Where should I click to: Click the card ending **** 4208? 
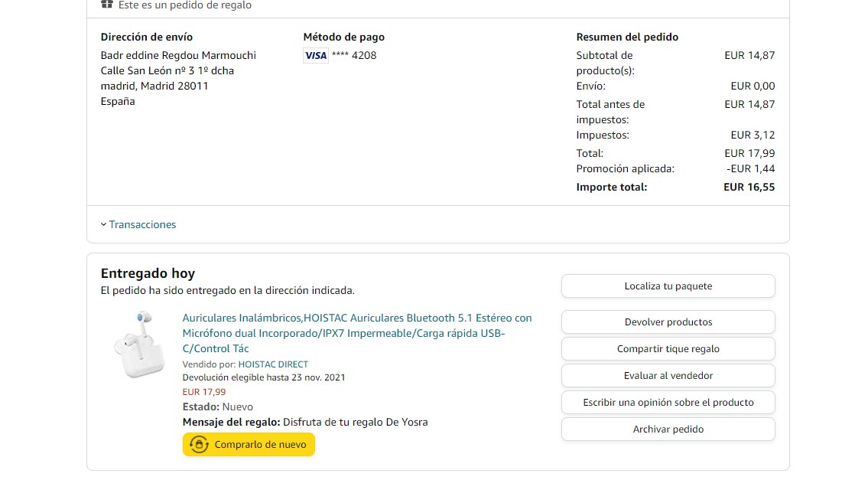point(353,55)
